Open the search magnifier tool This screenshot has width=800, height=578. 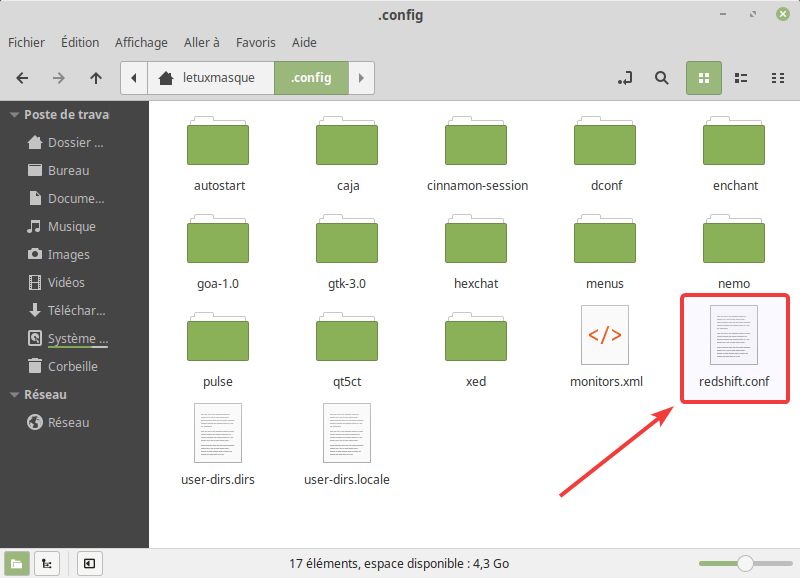(x=661, y=77)
